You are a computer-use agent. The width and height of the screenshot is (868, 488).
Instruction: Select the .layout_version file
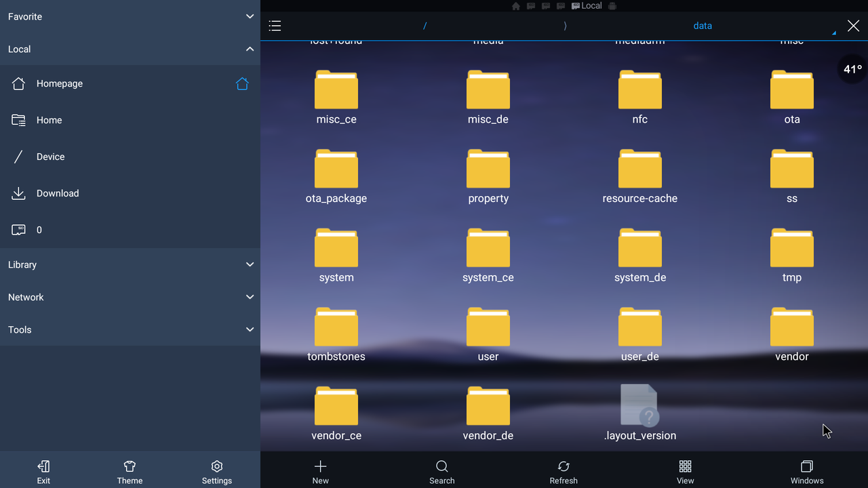[x=640, y=413]
